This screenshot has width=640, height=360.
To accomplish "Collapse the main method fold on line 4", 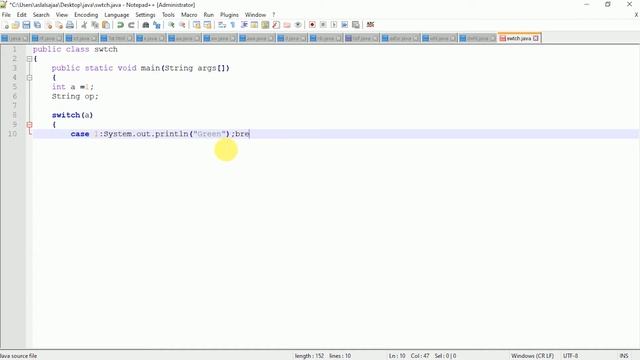I will [29, 78].
